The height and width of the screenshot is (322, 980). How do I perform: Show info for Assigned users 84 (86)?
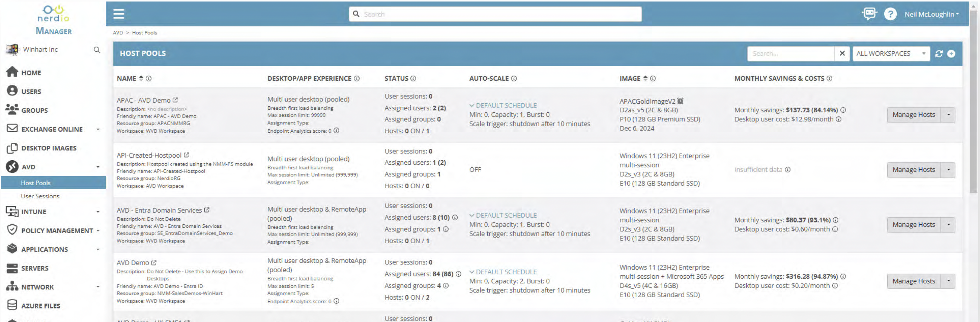[x=459, y=274]
